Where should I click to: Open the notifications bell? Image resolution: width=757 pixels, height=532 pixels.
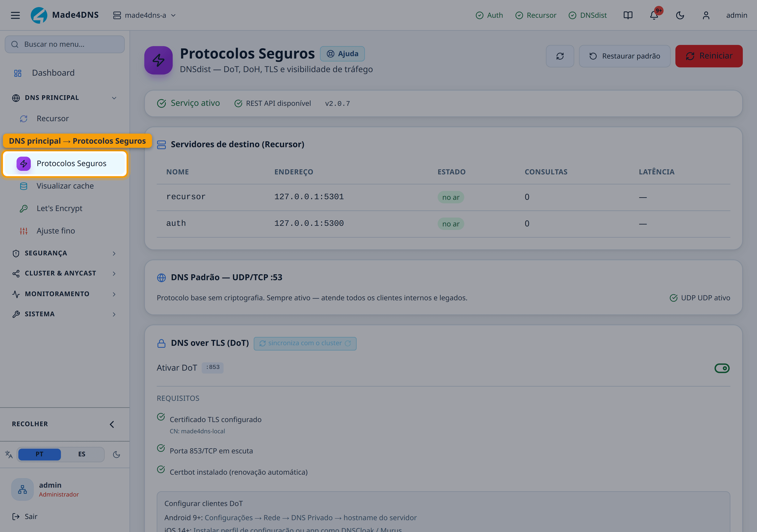click(654, 15)
